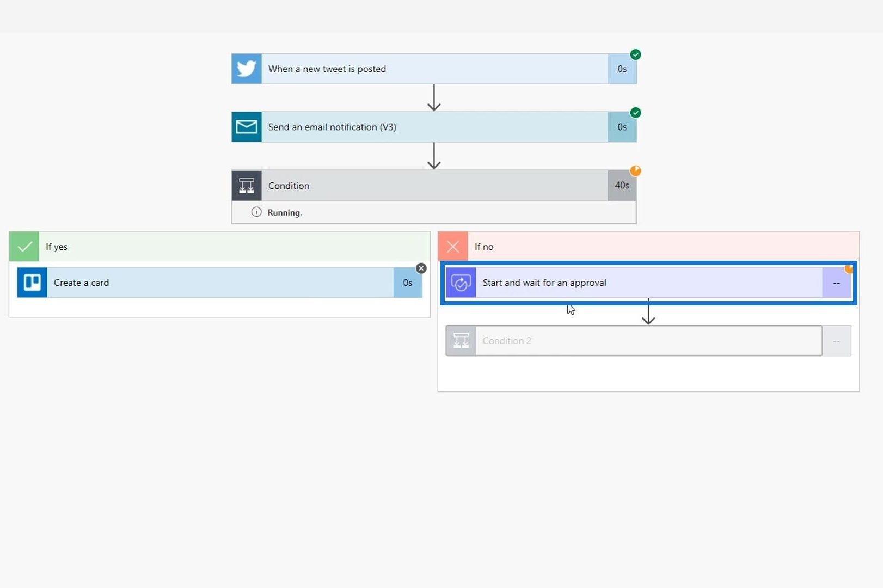Click the '--' duration on approval step

pyautogui.click(x=837, y=283)
